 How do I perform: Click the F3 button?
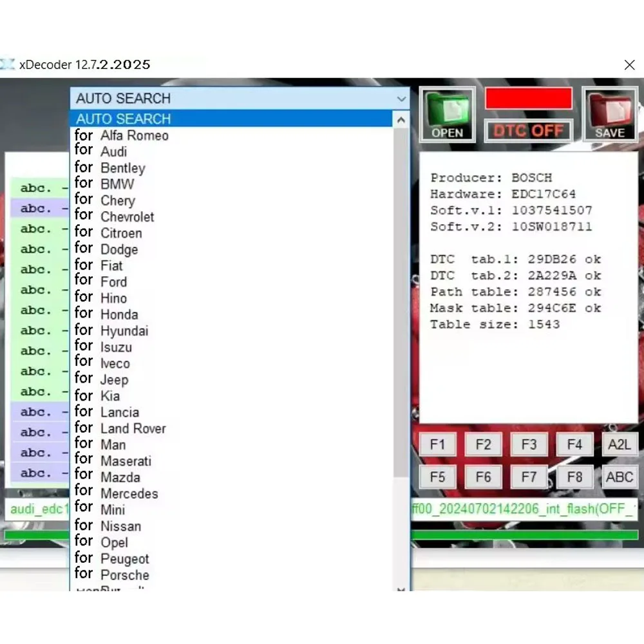click(x=529, y=444)
